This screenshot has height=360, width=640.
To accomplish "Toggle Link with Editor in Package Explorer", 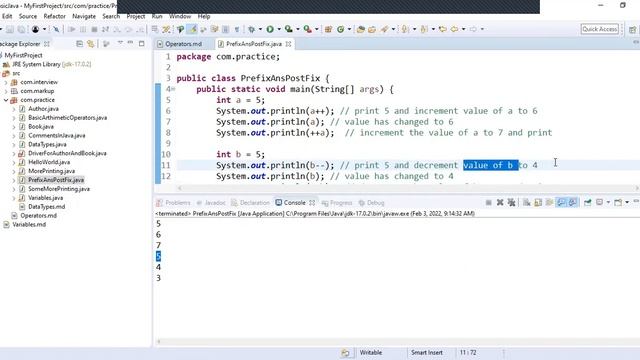I will (x=91, y=44).
